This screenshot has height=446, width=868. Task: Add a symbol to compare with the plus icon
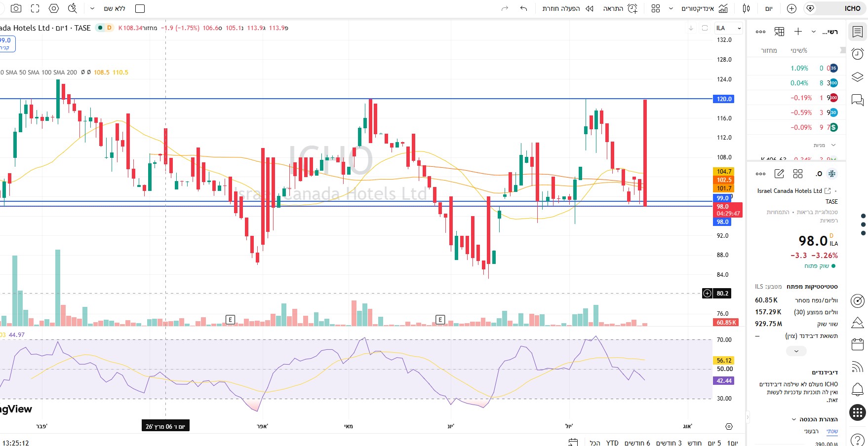[791, 8]
